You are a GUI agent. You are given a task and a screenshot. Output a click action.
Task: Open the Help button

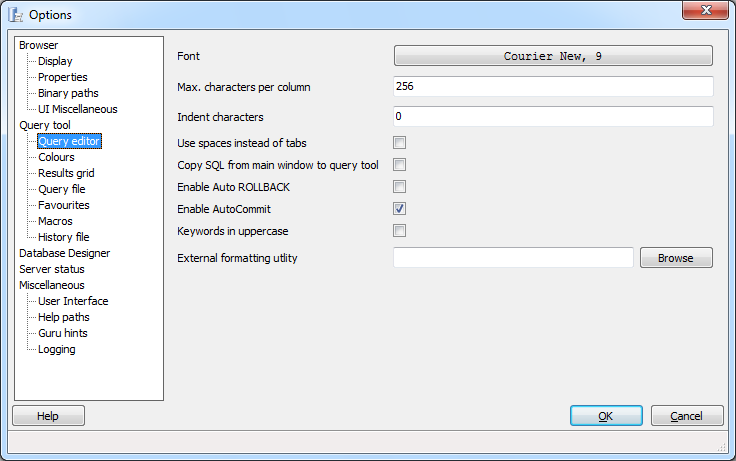click(48, 416)
